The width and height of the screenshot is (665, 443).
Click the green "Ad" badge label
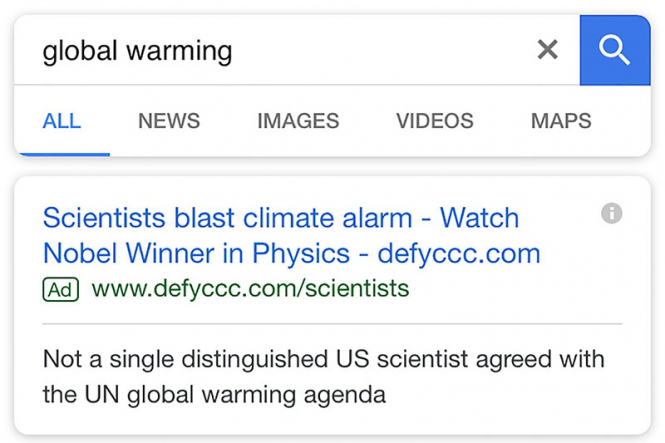coord(60,290)
